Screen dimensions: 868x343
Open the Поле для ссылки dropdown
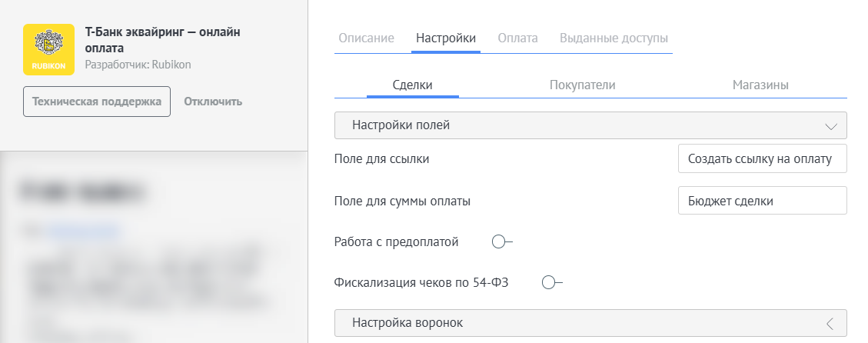click(762, 159)
